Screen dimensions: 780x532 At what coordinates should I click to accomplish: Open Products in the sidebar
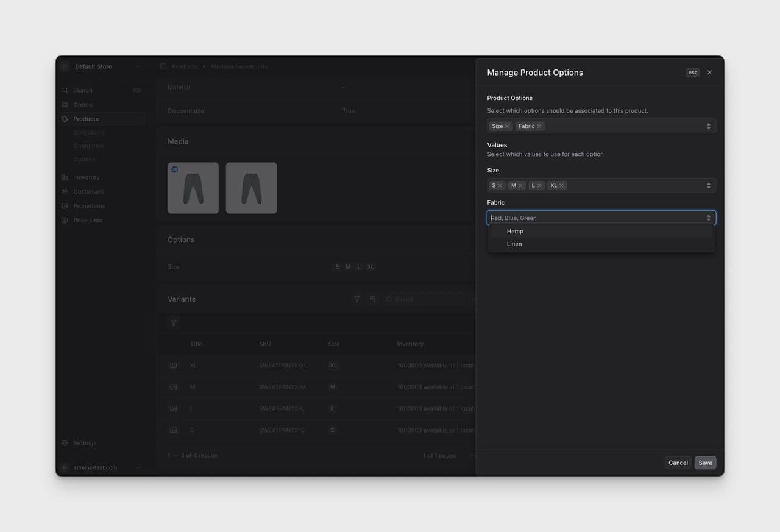102,119
